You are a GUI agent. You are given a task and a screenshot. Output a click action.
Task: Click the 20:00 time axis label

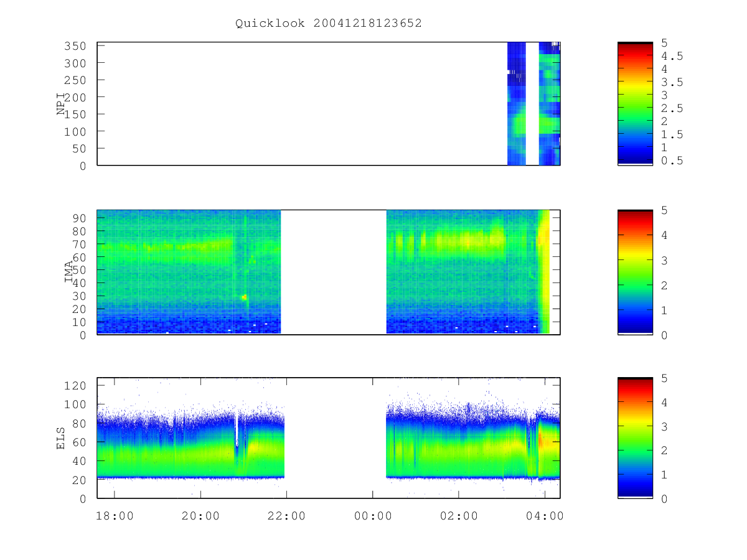pyautogui.click(x=200, y=516)
